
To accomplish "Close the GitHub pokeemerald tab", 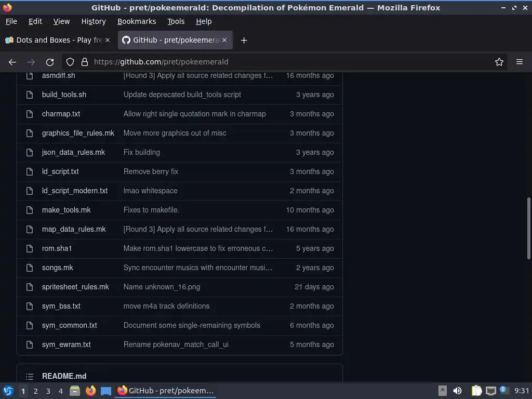I will tap(224, 40).
